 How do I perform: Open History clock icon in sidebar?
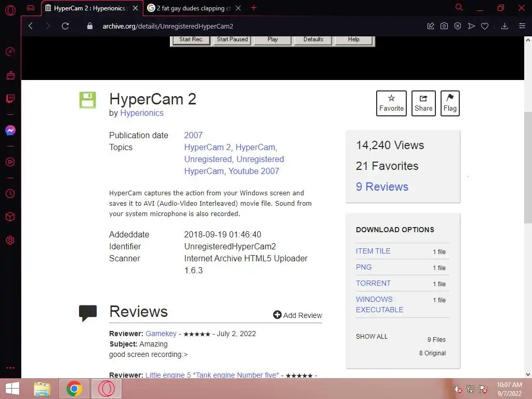pos(10,193)
